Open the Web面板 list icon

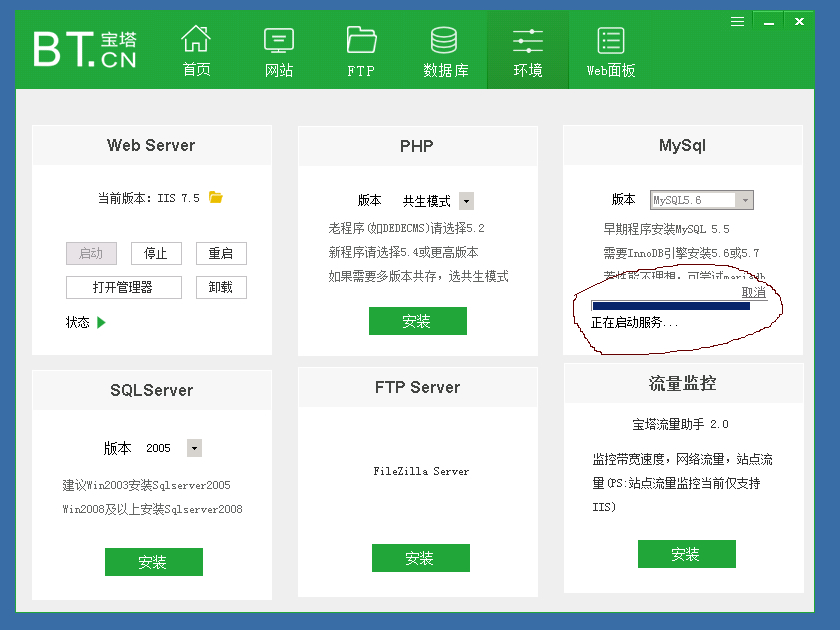(611, 41)
